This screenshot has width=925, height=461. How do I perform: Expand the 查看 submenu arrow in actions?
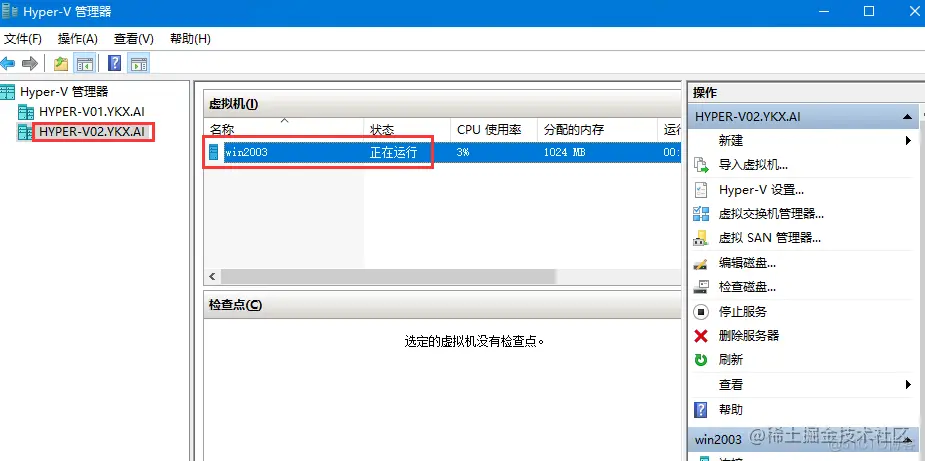coord(908,384)
